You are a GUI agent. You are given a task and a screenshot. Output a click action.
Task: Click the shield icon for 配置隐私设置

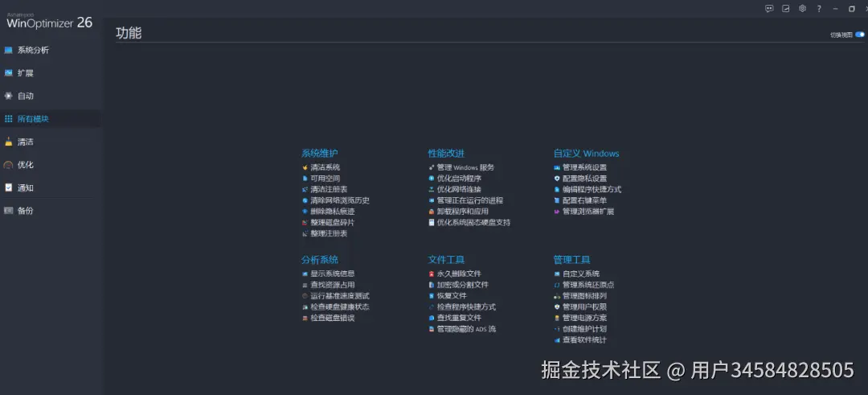point(557,179)
